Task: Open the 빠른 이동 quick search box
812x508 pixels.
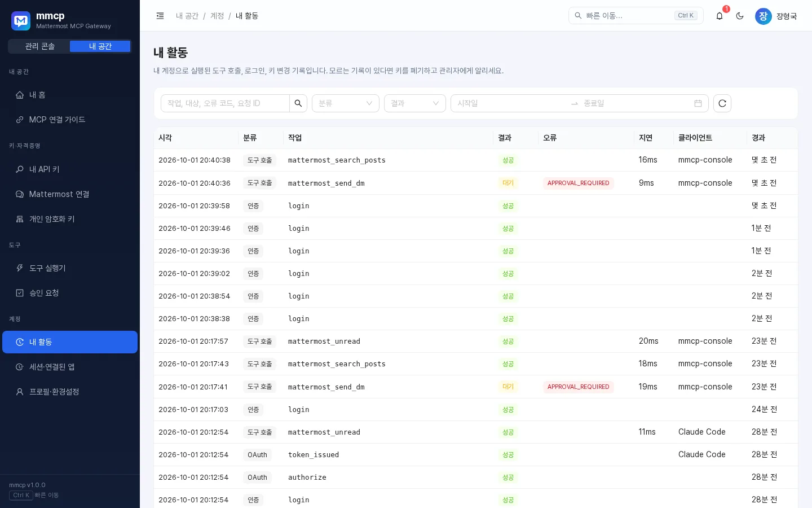Action: pyautogui.click(x=636, y=16)
